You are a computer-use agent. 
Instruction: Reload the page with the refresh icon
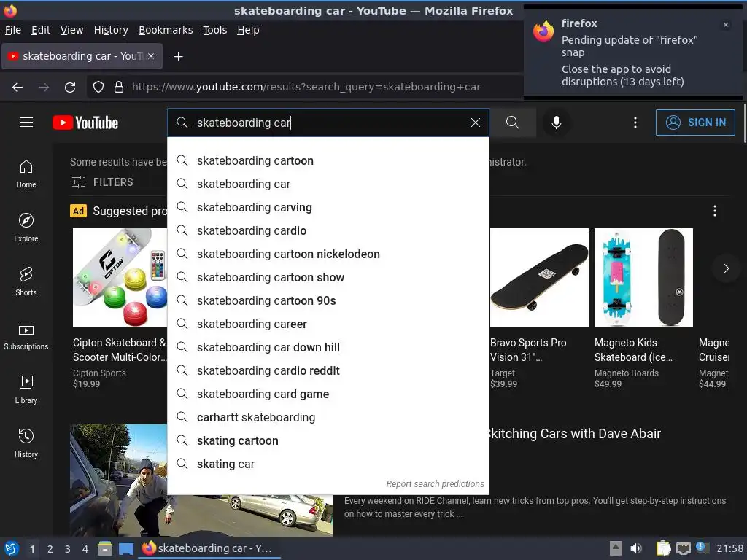tap(70, 87)
